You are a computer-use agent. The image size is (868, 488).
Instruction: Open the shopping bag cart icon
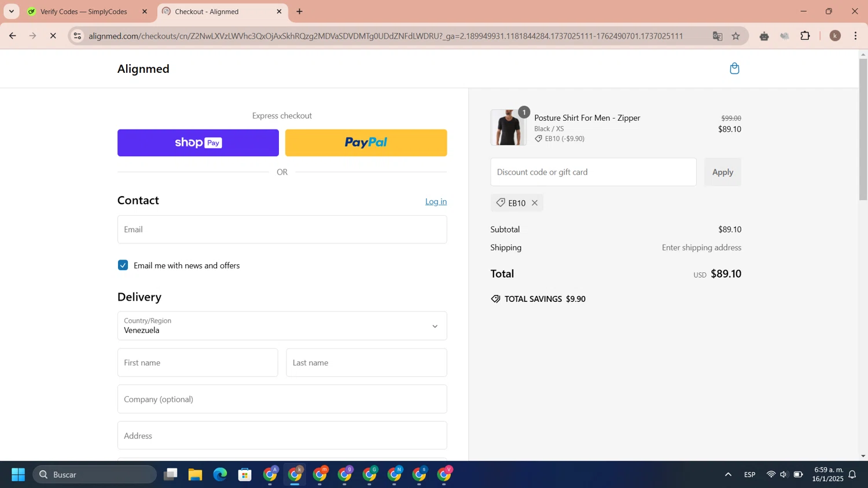pos(734,68)
